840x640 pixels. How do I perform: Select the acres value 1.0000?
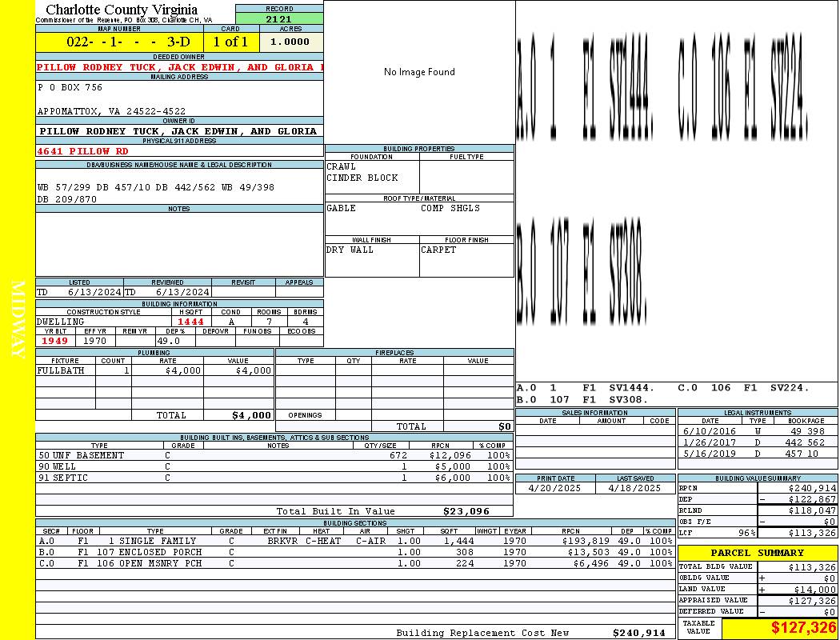click(x=290, y=42)
